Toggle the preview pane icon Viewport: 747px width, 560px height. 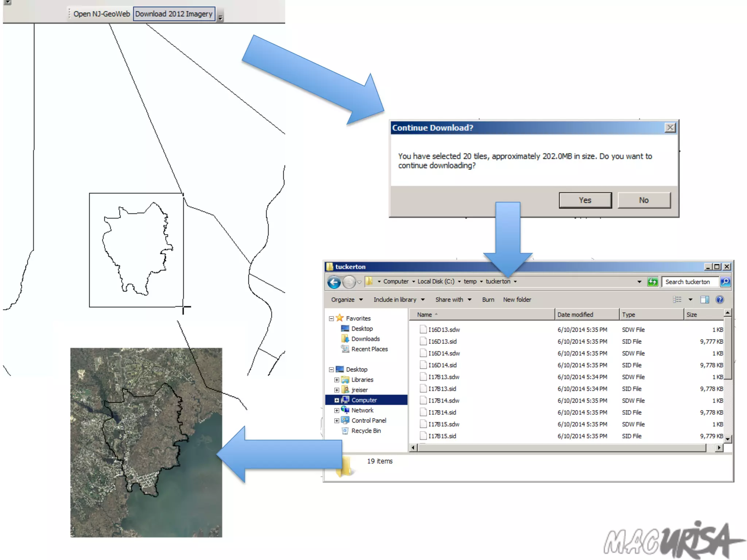tap(704, 300)
